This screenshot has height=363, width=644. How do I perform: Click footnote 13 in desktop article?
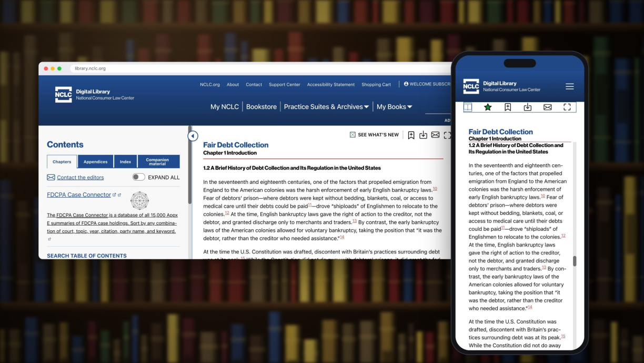pos(355,221)
